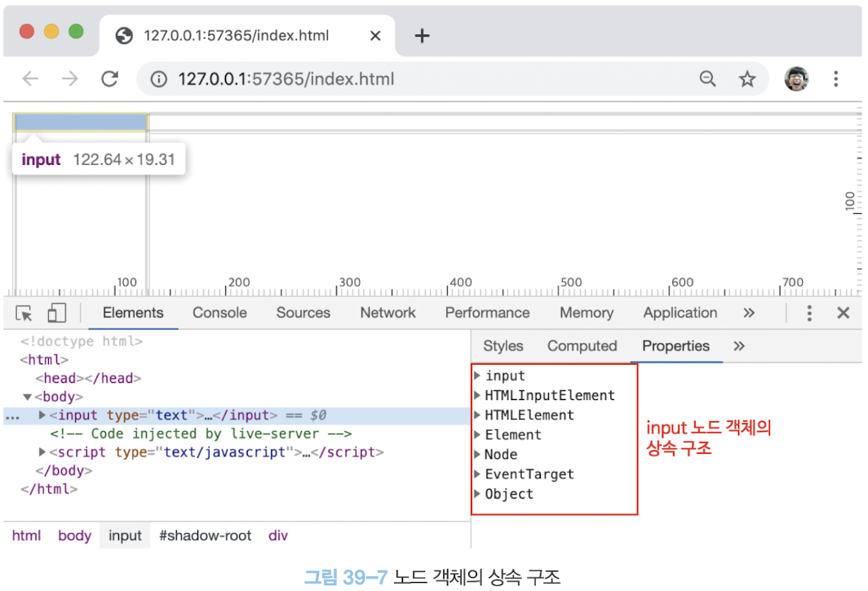This screenshot has width=868, height=591.
Task: Open the Performance panel
Action: click(x=488, y=313)
